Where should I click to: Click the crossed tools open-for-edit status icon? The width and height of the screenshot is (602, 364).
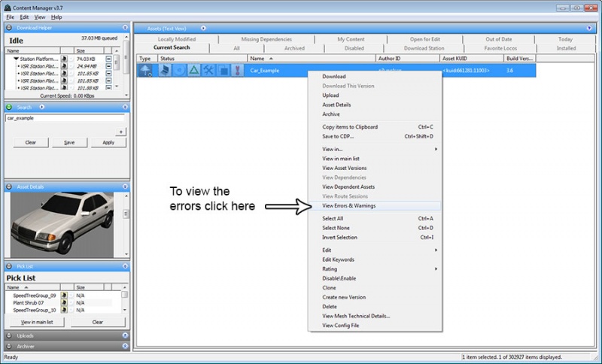point(208,71)
